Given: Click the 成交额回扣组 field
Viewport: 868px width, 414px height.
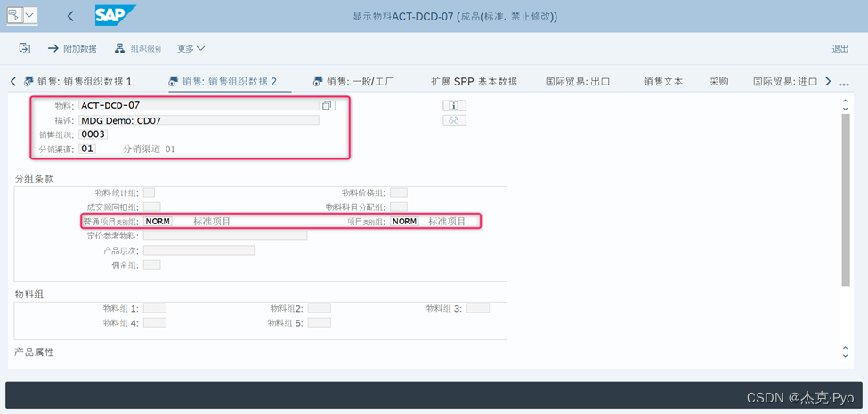Looking at the screenshot, I should (151, 207).
